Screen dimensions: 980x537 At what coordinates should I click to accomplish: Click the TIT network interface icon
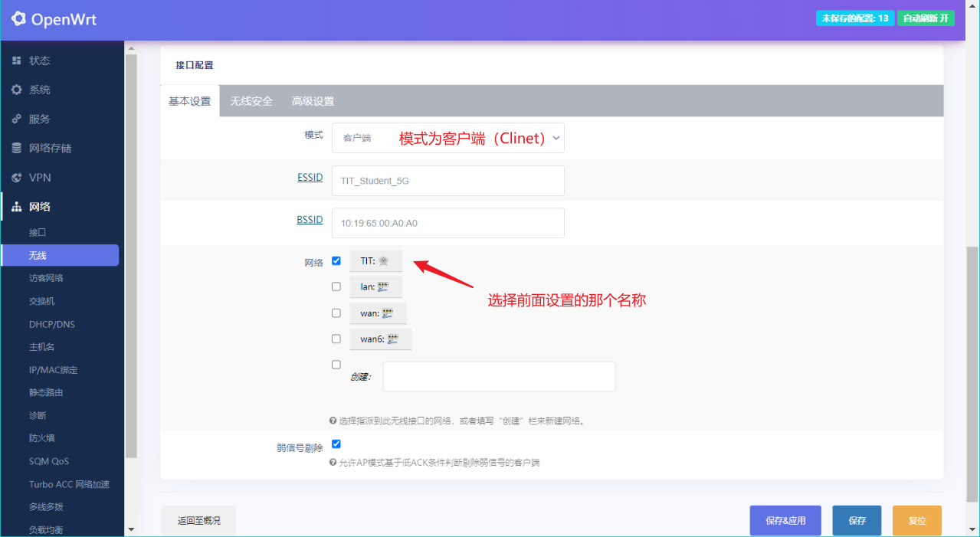(384, 261)
